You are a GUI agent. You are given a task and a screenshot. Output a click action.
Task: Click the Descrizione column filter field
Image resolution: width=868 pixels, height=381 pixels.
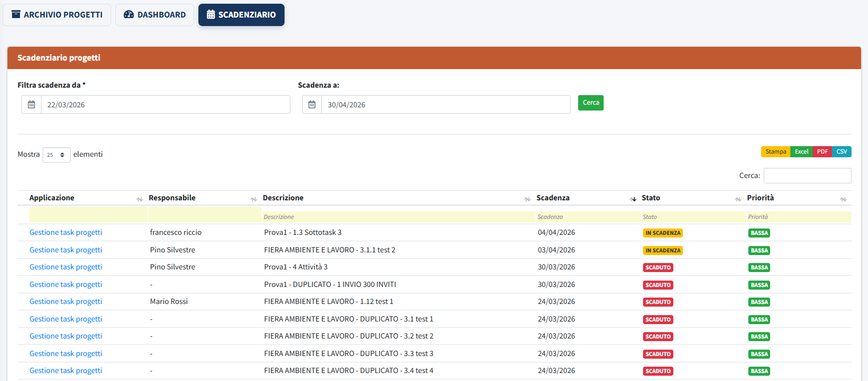(398, 217)
